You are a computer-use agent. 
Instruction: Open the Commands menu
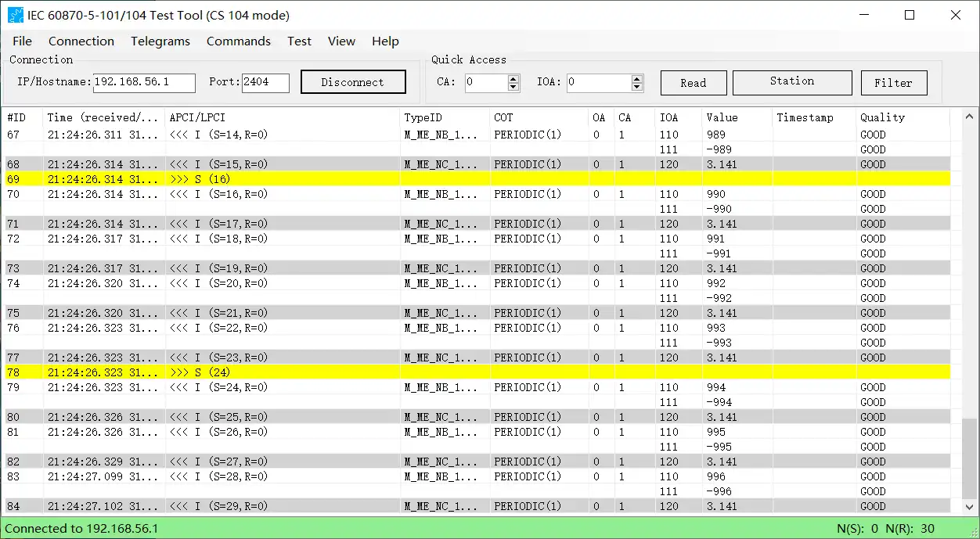point(239,41)
